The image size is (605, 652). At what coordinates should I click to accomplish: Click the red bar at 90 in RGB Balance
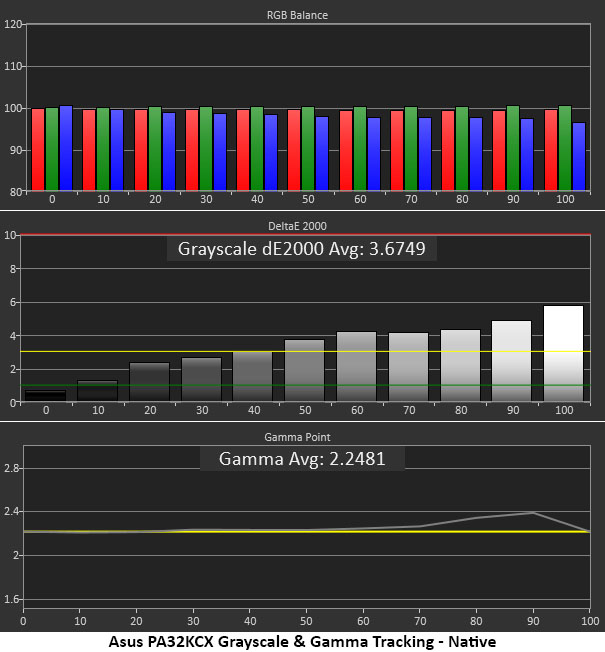(499, 151)
